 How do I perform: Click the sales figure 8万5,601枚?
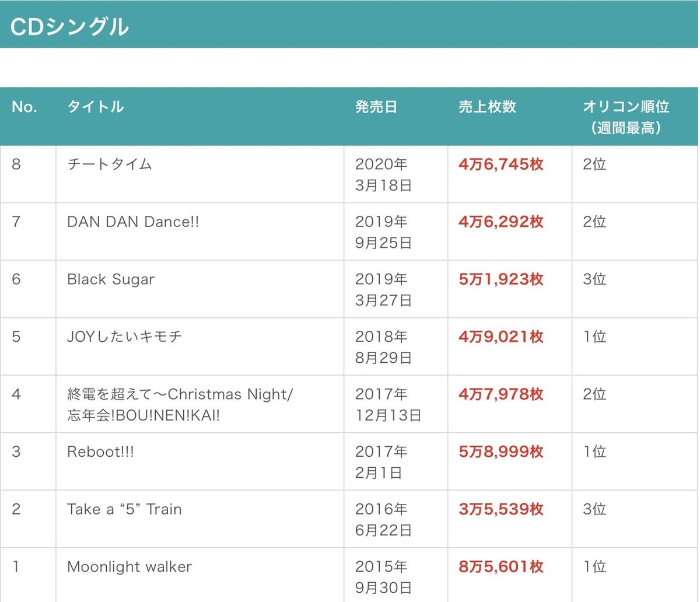tap(501, 566)
